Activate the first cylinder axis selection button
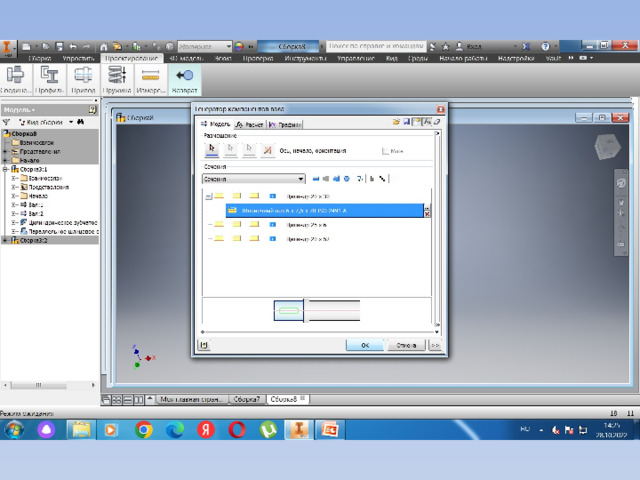The height and width of the screenshot is (480, 640). [x=211, y=150]
